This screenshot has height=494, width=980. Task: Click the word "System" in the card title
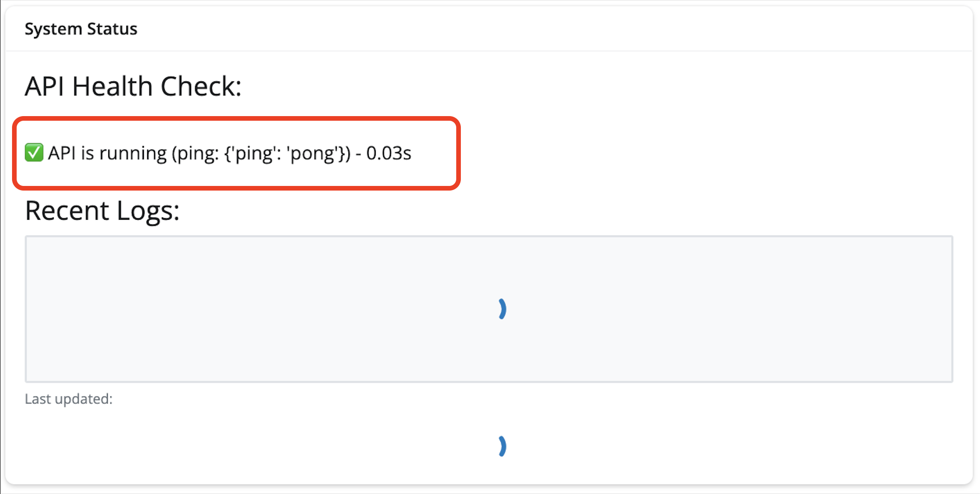click(x=53, y=29)
